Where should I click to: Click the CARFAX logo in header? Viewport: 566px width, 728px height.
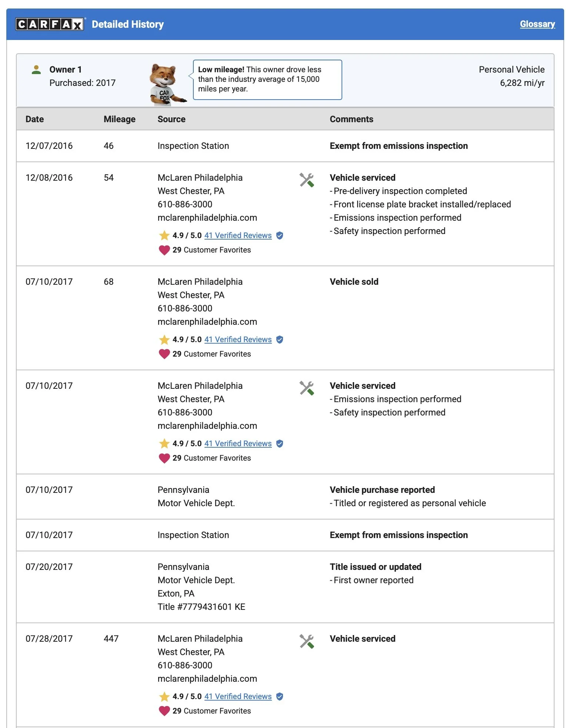(50, 24)
